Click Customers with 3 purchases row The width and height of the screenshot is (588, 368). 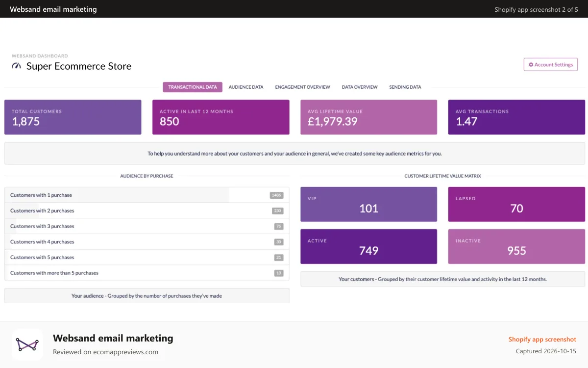click(x=147, y=226)
